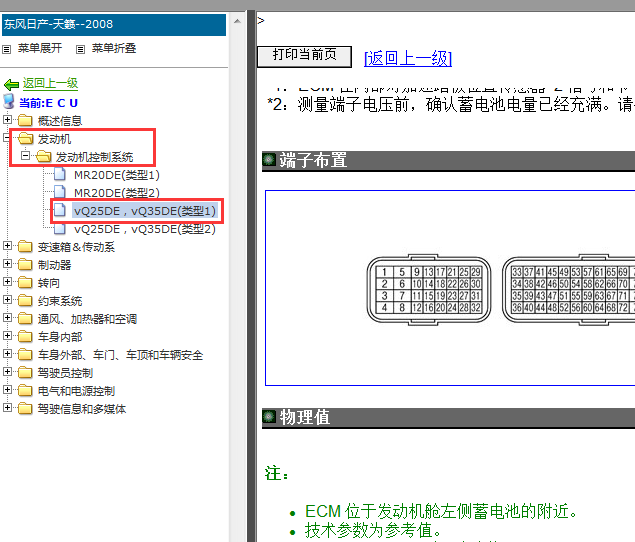Select the 发动机 tree label

[x=54, y=139]
